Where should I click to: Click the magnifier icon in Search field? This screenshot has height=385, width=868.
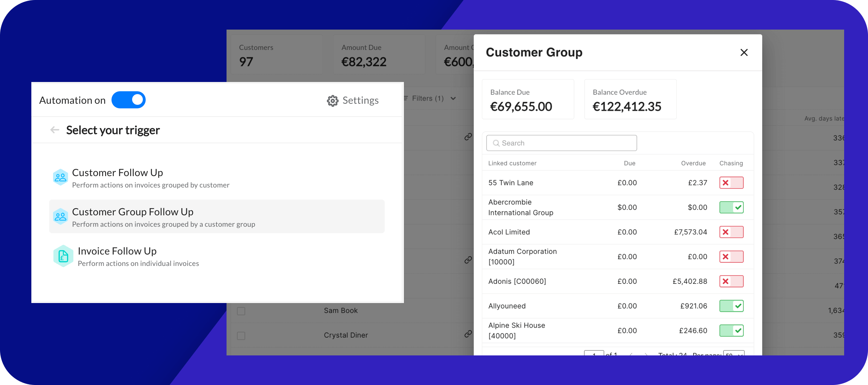coord(496,143)
